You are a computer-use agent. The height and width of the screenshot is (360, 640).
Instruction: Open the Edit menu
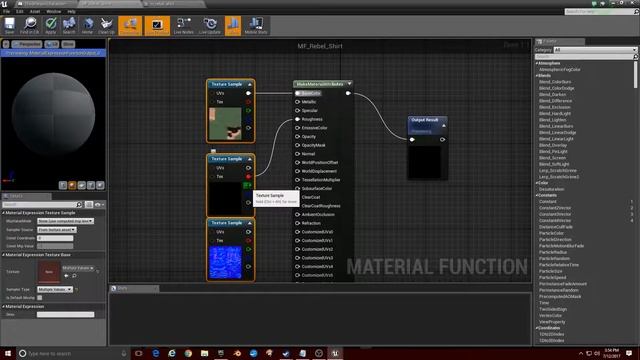point(20,11)
